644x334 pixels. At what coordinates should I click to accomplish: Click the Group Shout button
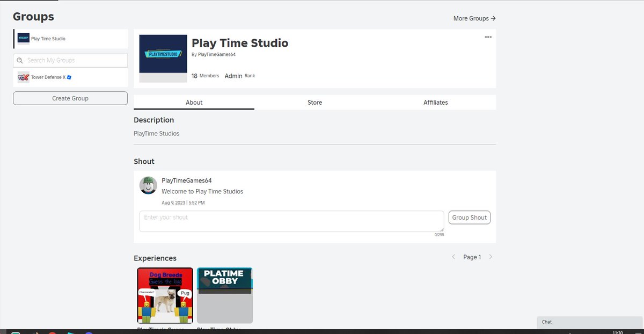[x=470, y=217]
